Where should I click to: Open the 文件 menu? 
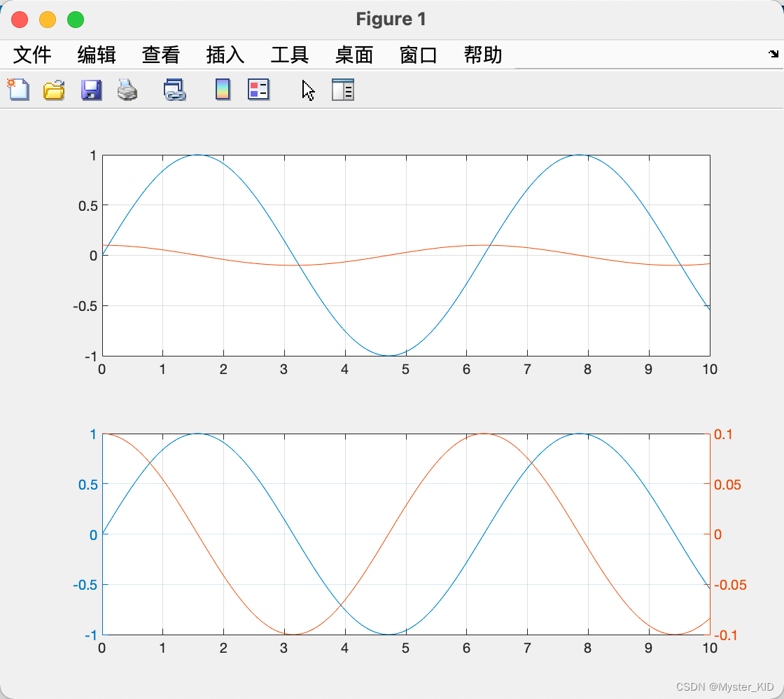tap(32, 55)
